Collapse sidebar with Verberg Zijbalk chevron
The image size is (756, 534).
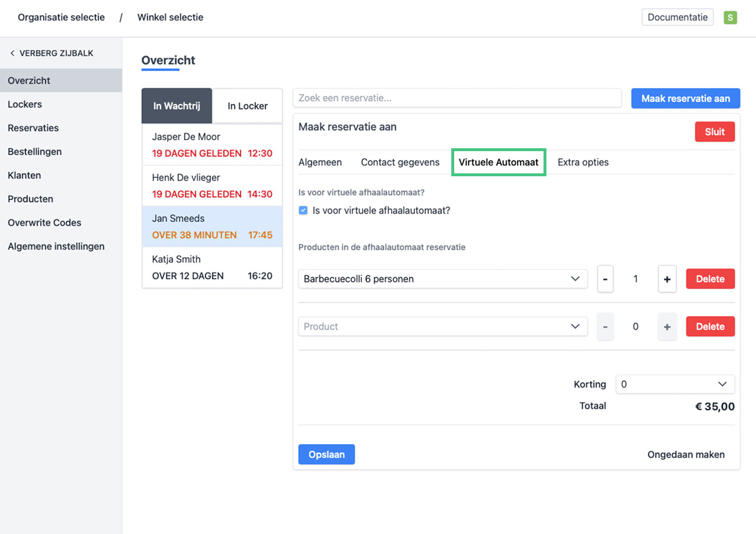pos(13,53)
